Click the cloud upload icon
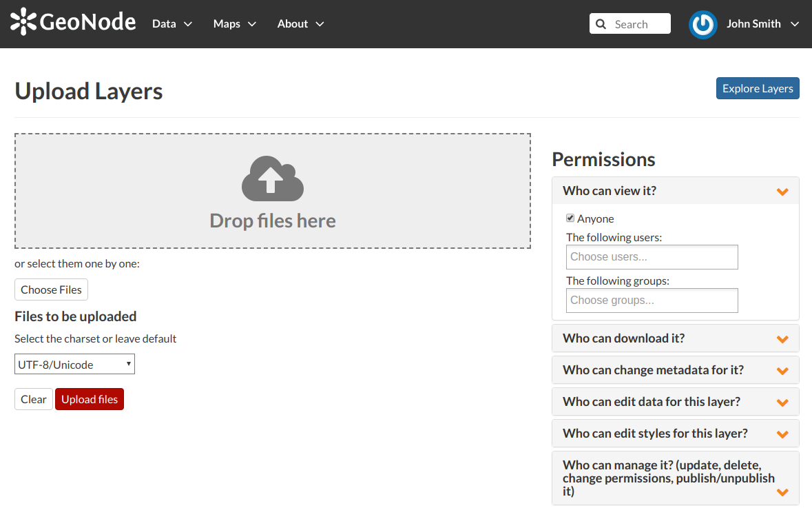The height and width of the screenshot is (519, 812). tap(273, 179)
